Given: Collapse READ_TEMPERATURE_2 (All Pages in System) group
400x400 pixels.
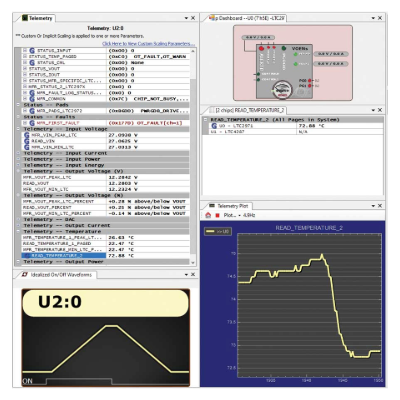Looking at the screenshot, I should (x=206, y=120).
